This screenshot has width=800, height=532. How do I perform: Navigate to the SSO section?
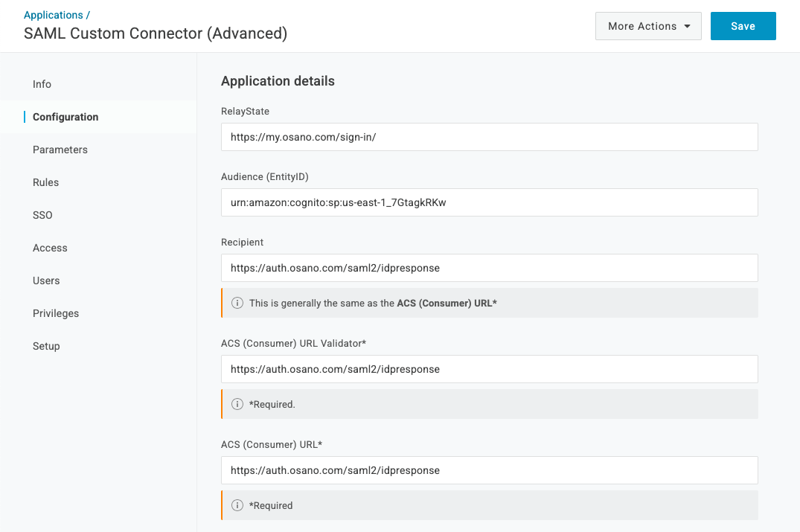click(x=43, y=215)
